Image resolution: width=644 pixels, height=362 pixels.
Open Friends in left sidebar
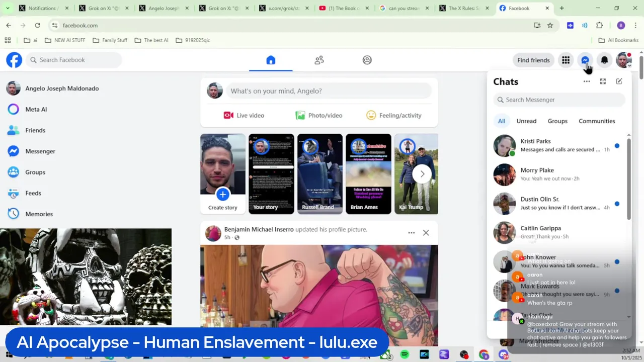(x=35, y=130)
